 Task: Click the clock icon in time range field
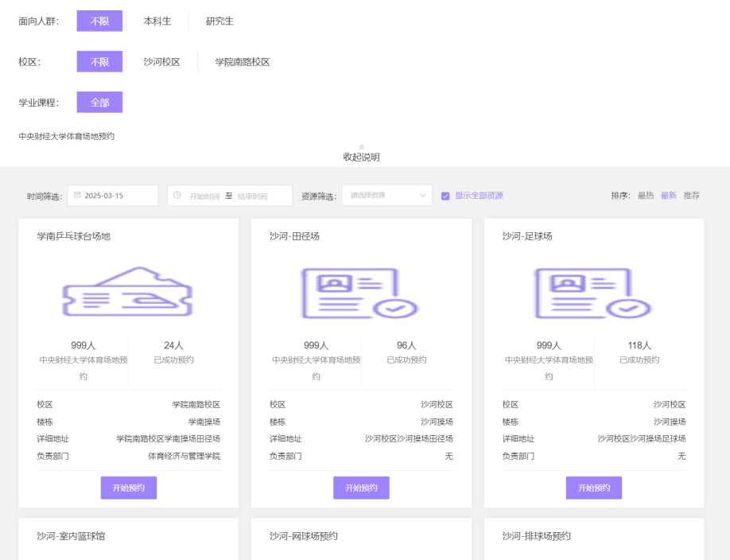pyautogui.click(x=177, y=195)
